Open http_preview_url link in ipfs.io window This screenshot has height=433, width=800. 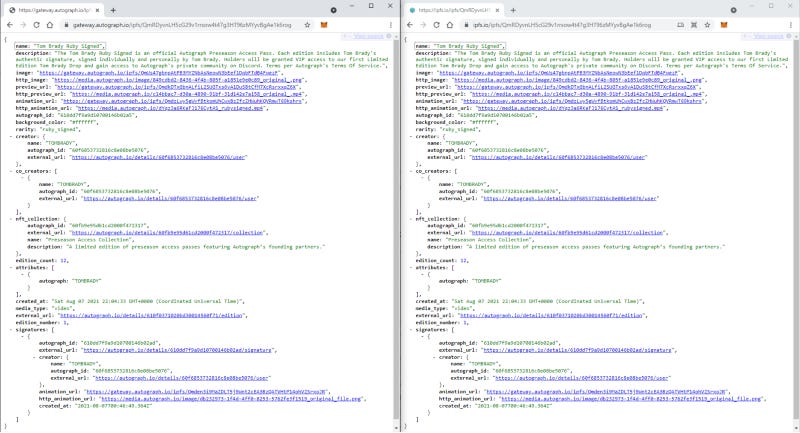[587, 94]
